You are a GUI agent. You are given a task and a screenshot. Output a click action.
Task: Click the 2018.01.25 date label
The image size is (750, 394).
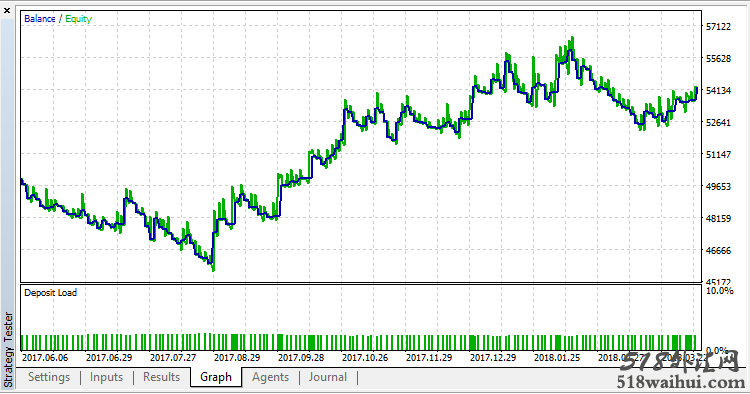coord(557,358)
